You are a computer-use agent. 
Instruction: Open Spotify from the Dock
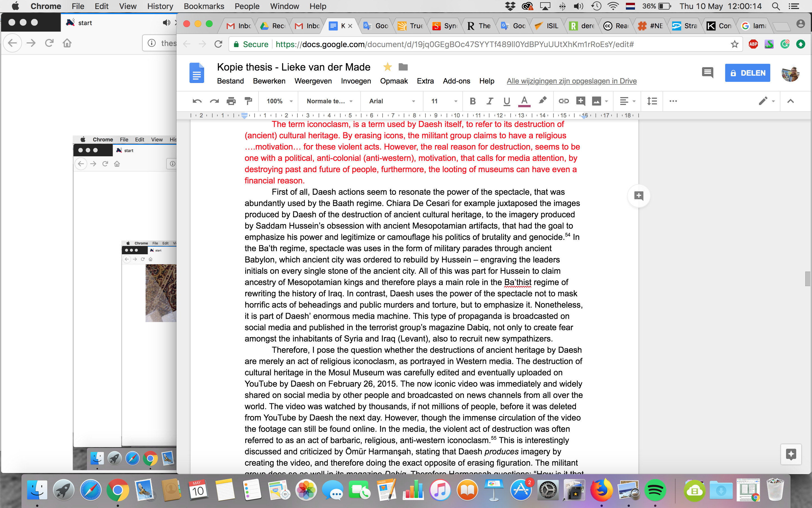(x=655, y=491)
